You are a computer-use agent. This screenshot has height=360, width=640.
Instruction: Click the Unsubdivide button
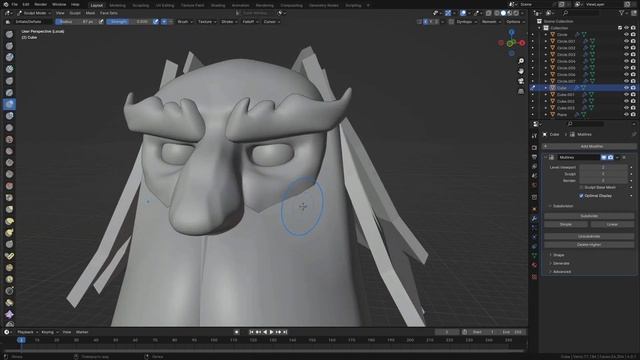click(x=589, y=236)
